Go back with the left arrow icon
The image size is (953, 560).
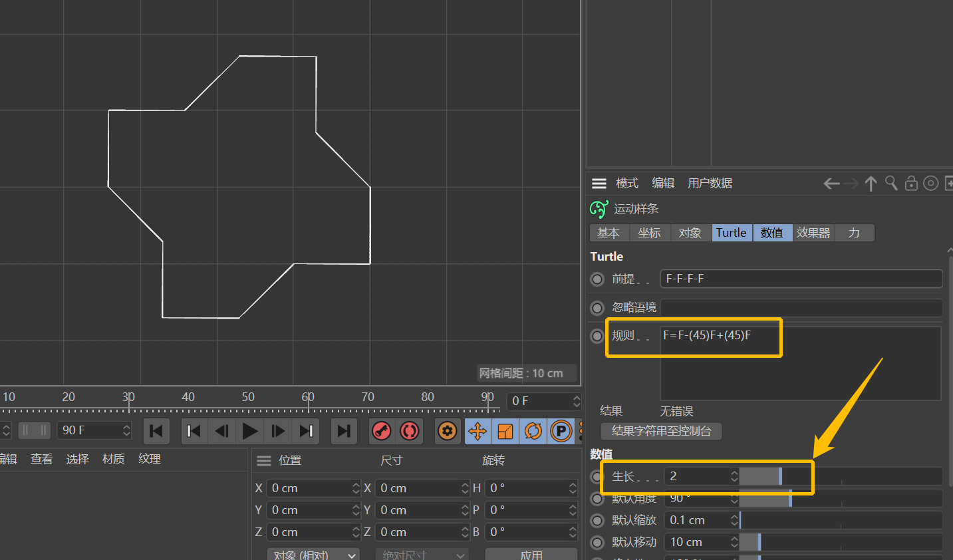831,183
